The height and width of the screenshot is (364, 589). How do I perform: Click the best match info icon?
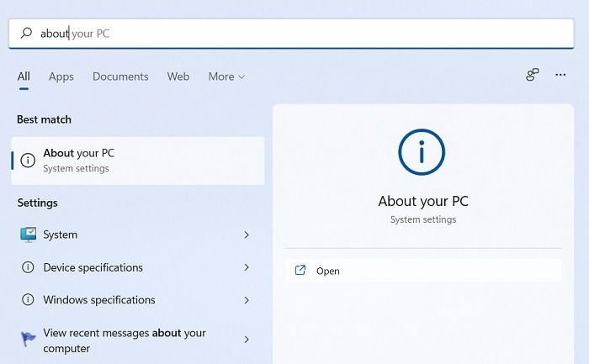point(28,161)
